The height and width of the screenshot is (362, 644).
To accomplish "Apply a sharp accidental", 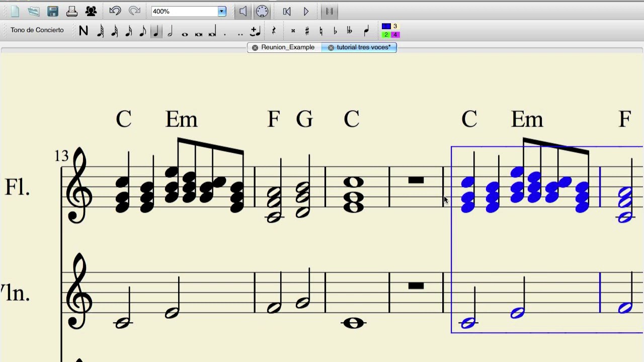I will [x=307, y=31].
